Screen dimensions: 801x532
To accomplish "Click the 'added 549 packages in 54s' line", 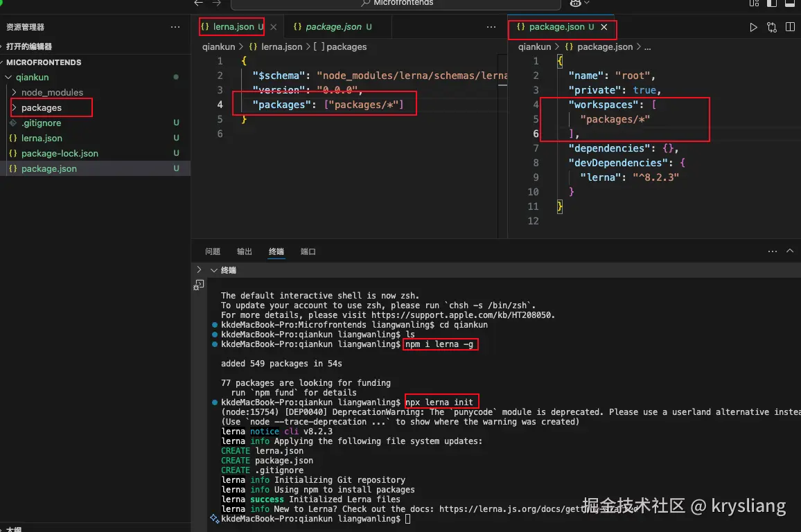I will point(281,364).
